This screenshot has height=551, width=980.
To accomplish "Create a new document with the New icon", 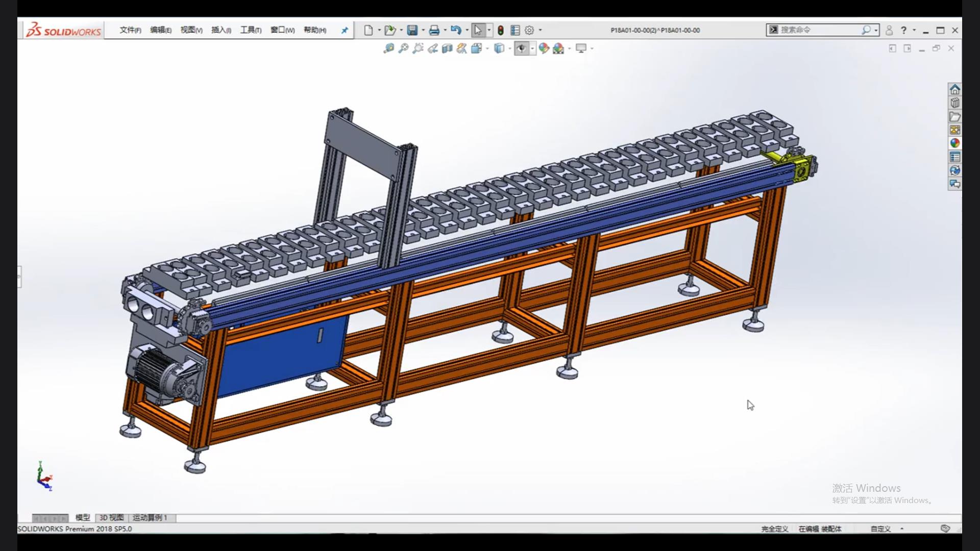I will coord(368,30).
